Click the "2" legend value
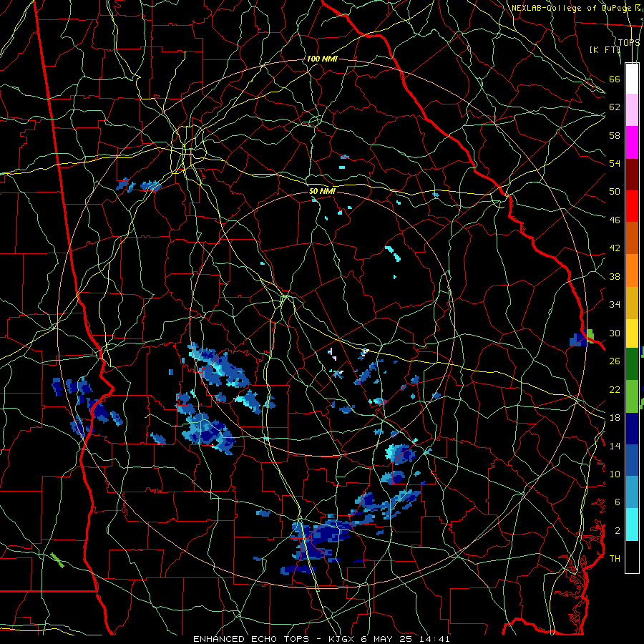The width and height of the screenshot is (644, 644). point(618,531)
